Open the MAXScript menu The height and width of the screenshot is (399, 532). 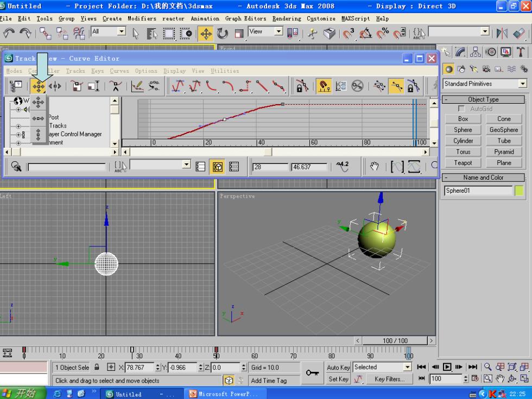(x=356, y=18)
